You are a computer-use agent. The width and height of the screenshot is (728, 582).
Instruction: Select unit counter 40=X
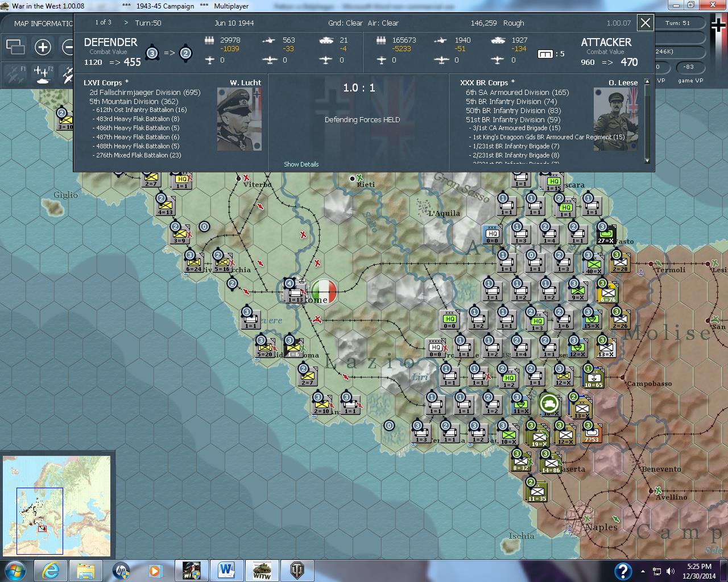click(x=593, y=264)
